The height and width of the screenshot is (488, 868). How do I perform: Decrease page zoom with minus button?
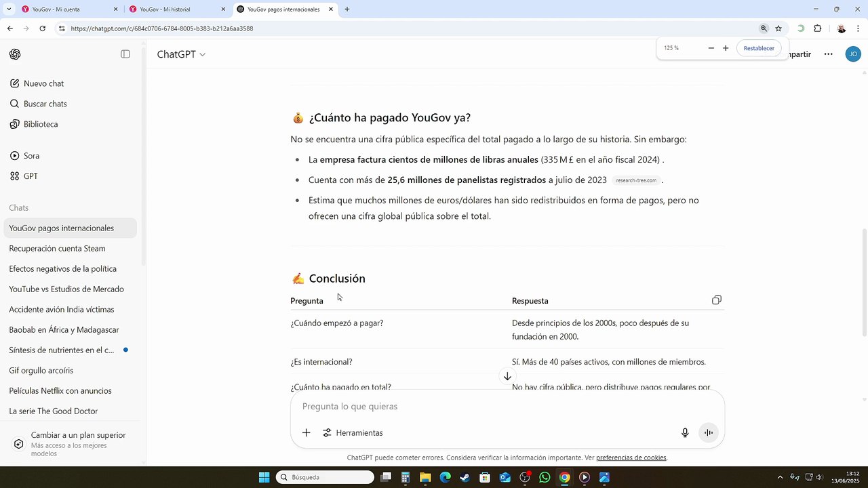(711, 48)
